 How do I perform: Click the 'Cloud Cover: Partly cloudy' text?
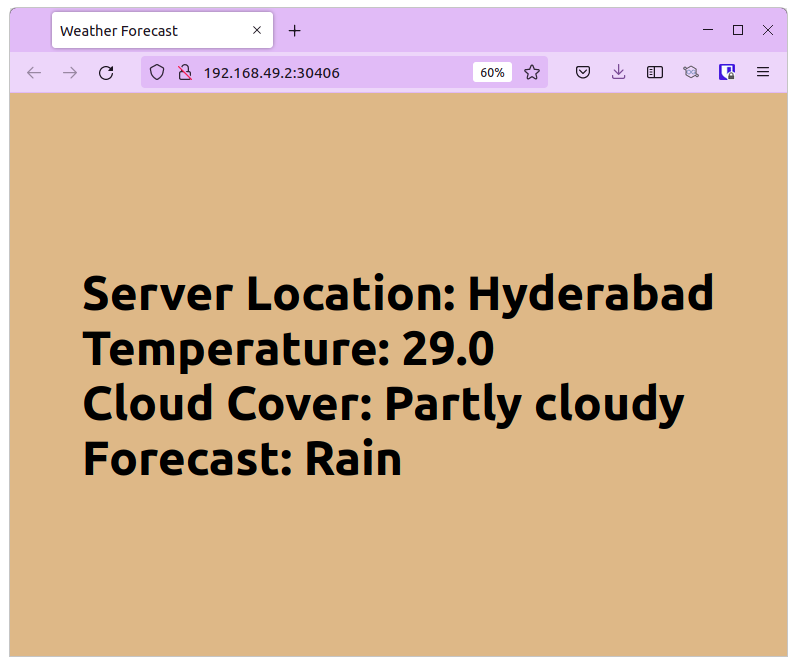coord(383,404)
